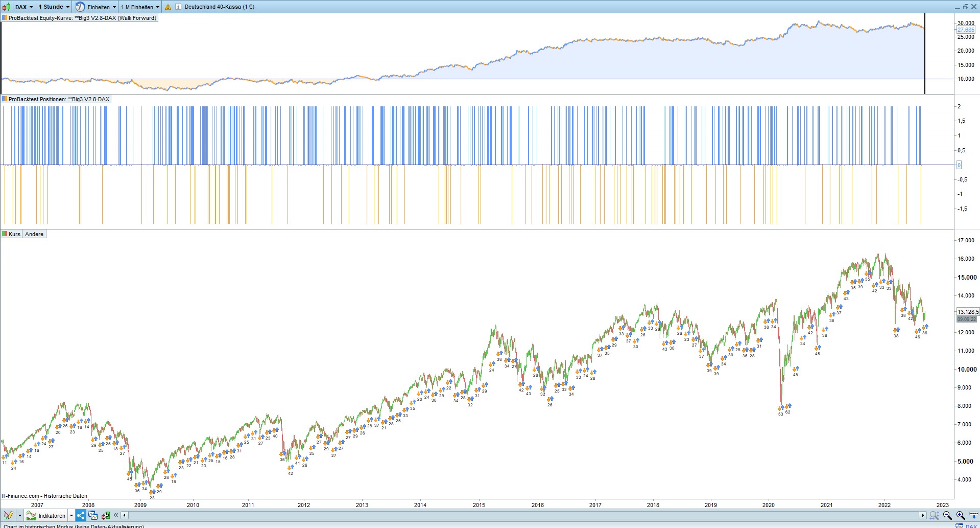Click the Deutschland 40-Kassa (1 €) title

[x=220, y=7]
